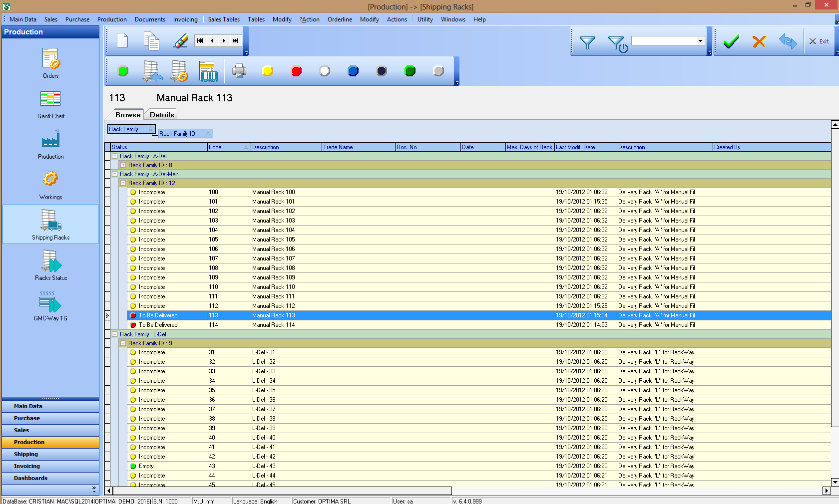Screen dimensions: 839x504
Task: Open Racks Status in the sidebar
Action: [x=50, y=265]
